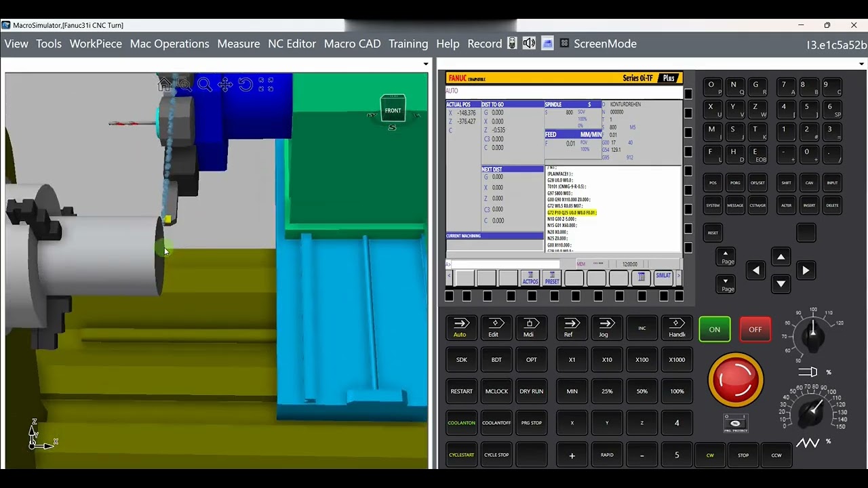This screenshot has height=488, width=868.
Task: Open the Measure menu
Action: (238, 43)
